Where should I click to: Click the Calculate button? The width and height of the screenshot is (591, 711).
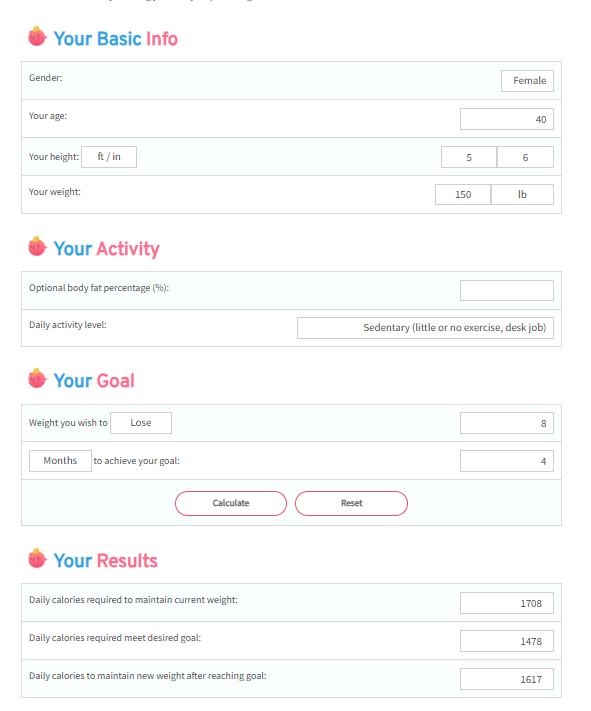(x=231, y=503)
